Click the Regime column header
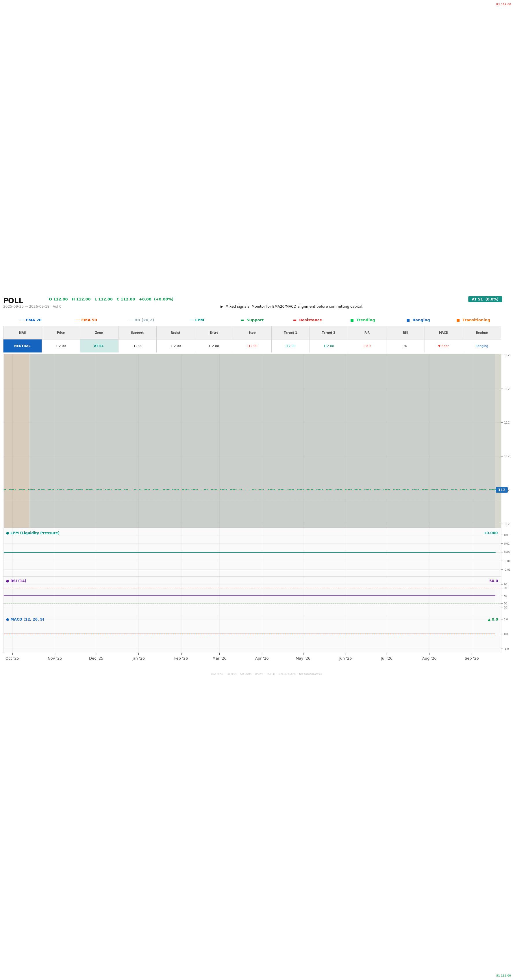This screenshot has height=980, width=515. pyautogui.click(x=482, y=333)
